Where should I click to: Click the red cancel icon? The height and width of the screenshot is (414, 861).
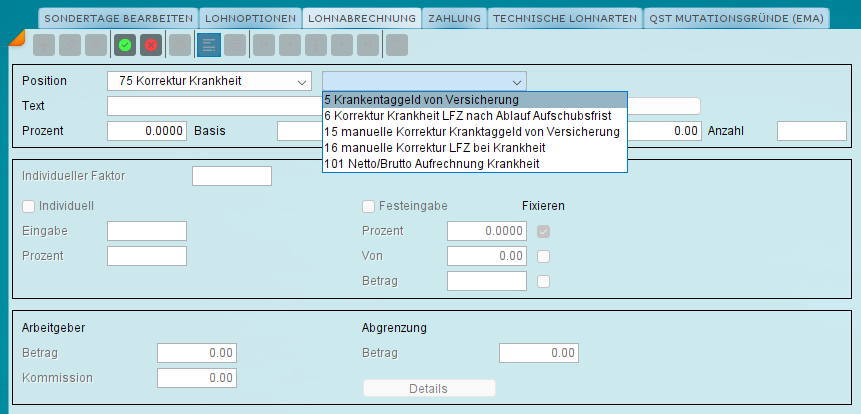(151, 46)
